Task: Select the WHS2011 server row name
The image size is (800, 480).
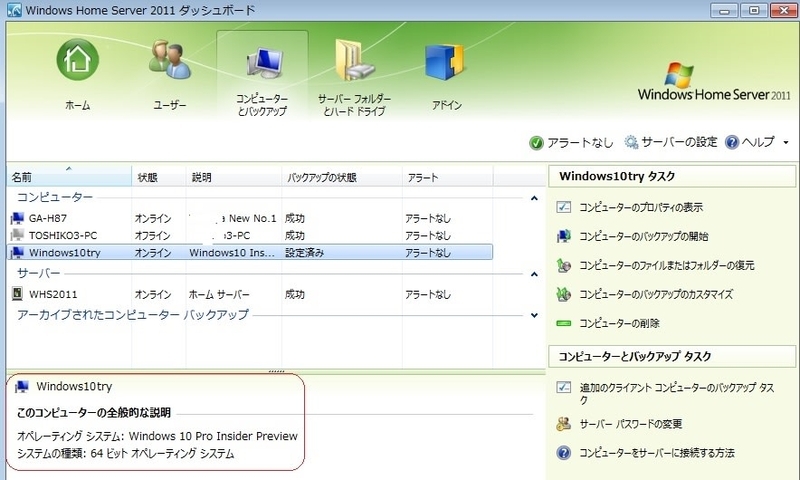Action: pyautogui.click(x=53, y=294)
